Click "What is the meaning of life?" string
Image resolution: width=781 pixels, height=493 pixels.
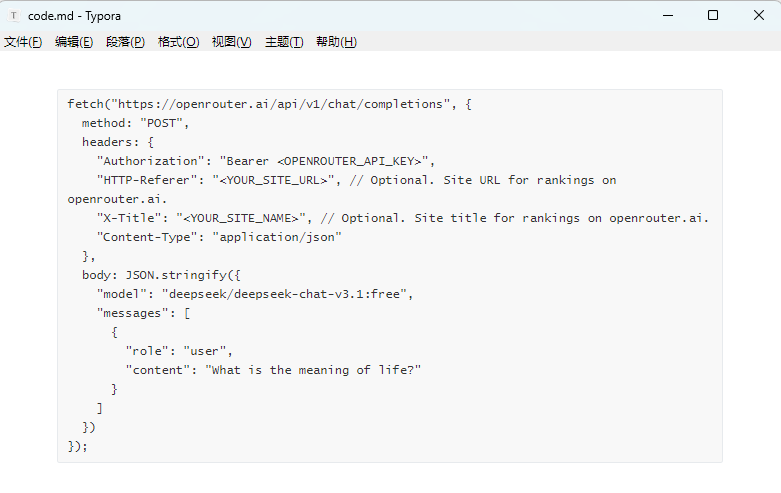[x=313, y=370]
